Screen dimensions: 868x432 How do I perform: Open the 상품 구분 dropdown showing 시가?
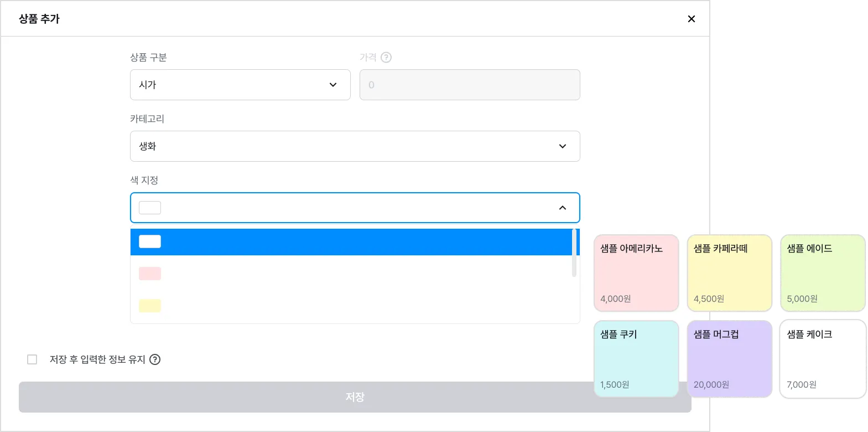[x=240, y=85]
